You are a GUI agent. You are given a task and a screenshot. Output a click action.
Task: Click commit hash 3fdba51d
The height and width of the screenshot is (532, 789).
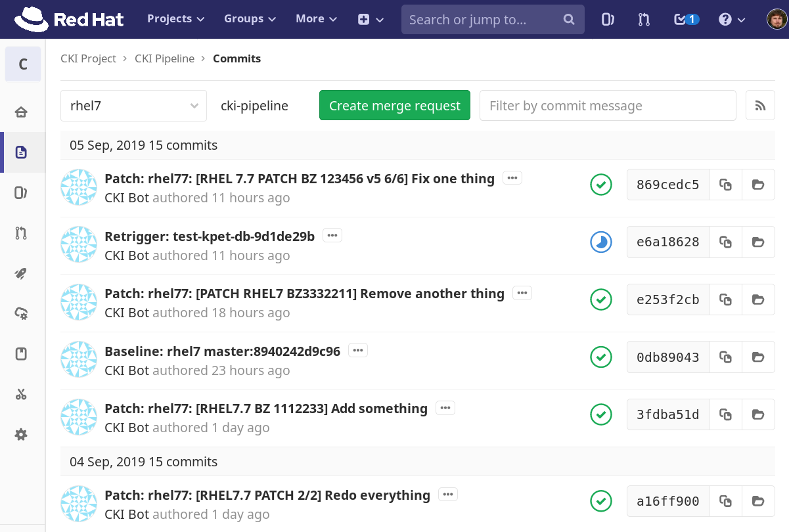(x=667, y=414)
